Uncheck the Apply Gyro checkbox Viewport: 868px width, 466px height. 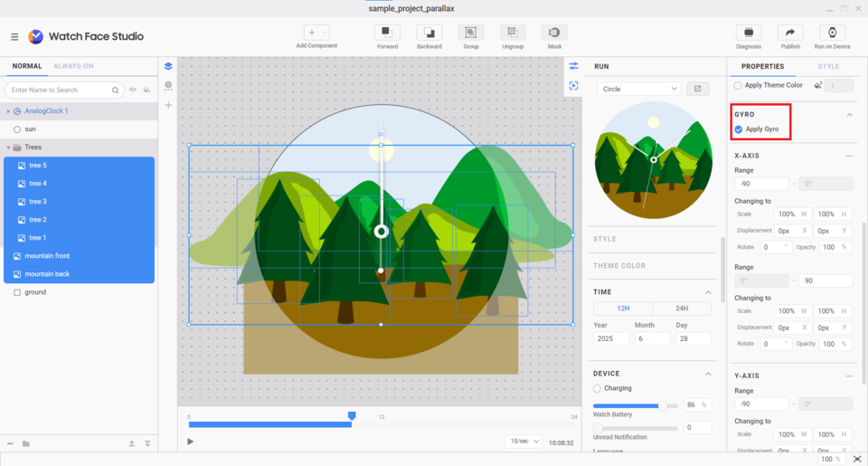(x=739, y=129)
